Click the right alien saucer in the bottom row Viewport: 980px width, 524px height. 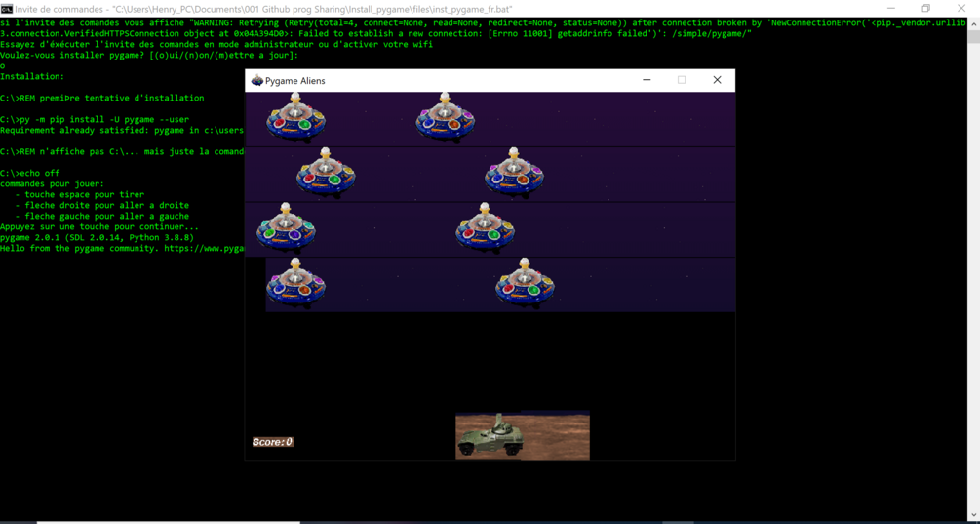click(x=525, y=282)
